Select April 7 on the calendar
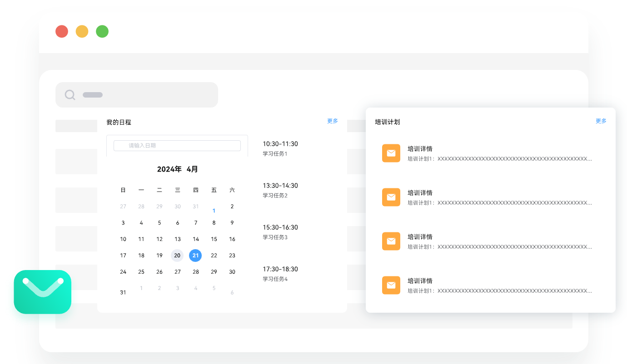Viewport: 627px width, 364px height. (x=196, y=223)
